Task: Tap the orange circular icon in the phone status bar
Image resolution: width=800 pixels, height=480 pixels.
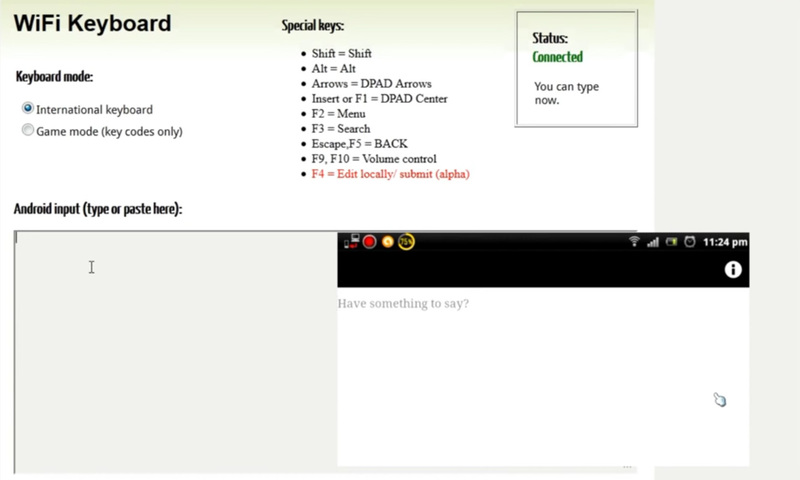Action: point(388,242)
